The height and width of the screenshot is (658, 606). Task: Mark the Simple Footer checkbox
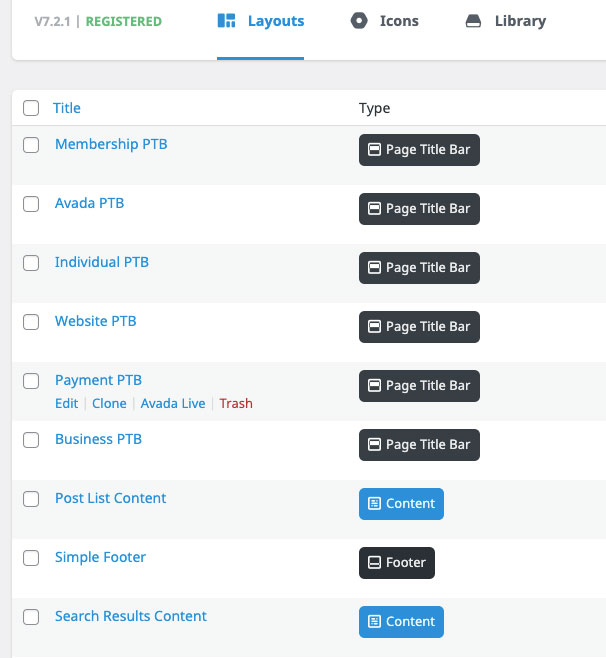click(x=31, y=558)
